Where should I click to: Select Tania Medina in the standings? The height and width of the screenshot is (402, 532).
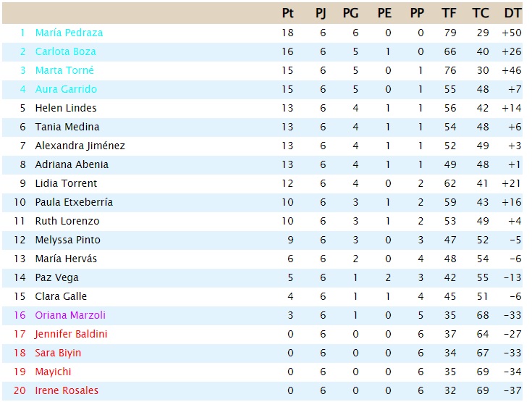click(x=67, y=127)
